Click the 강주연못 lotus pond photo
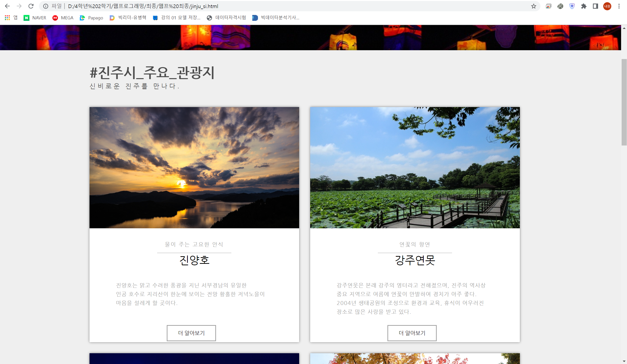Screen dimensions: 627x364 [415, 167]
